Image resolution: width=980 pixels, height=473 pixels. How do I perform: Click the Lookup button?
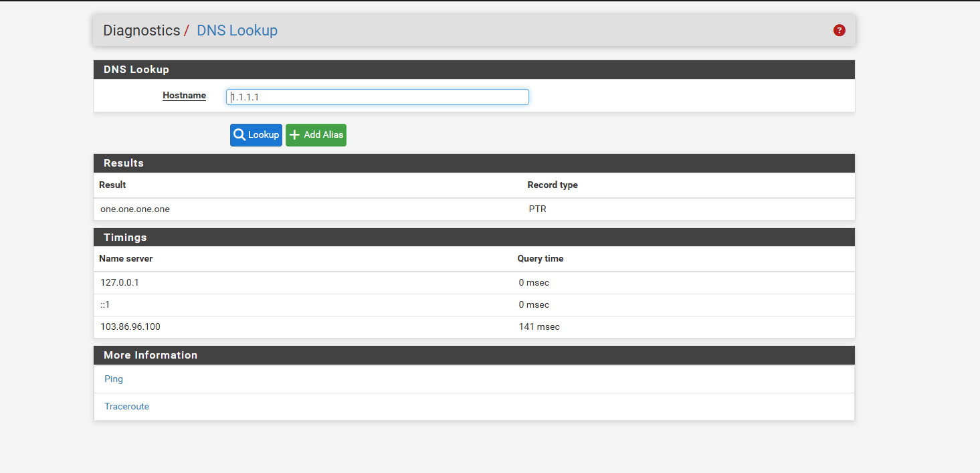pyautogui.click(x=256, y=134)
